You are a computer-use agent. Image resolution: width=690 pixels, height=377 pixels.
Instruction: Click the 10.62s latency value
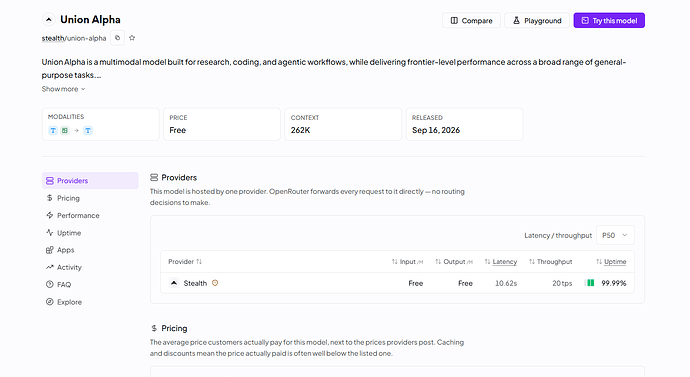(x=506, y=283)
